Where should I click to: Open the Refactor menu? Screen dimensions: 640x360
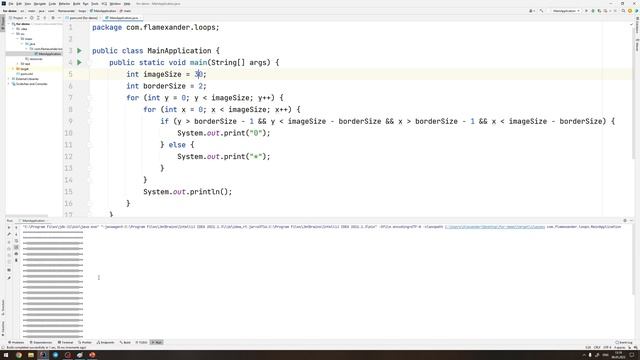(64, 4)
